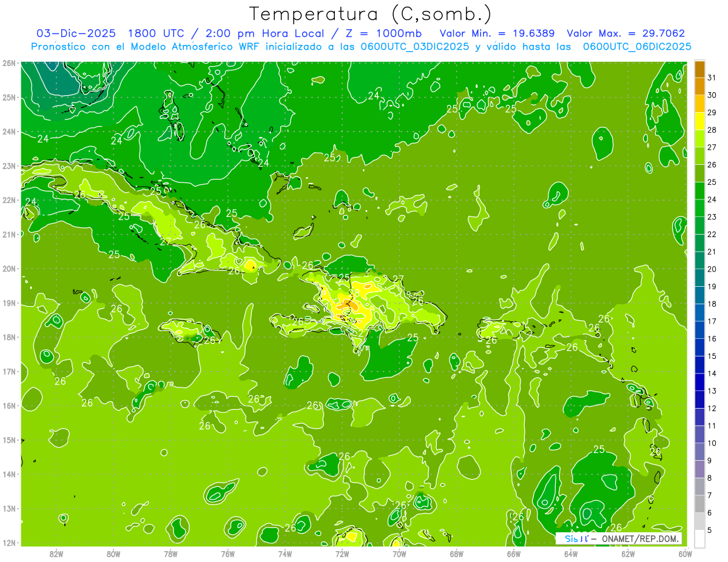Viewport: 728px width, 562px height.
Task: Click the 70W longitude axis label
Action: (x=399, y=553)
